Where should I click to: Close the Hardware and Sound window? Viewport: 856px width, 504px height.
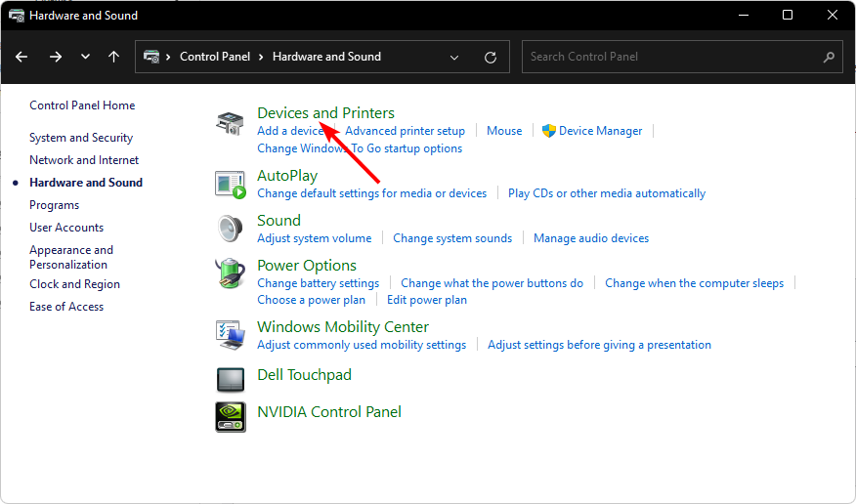832,16
